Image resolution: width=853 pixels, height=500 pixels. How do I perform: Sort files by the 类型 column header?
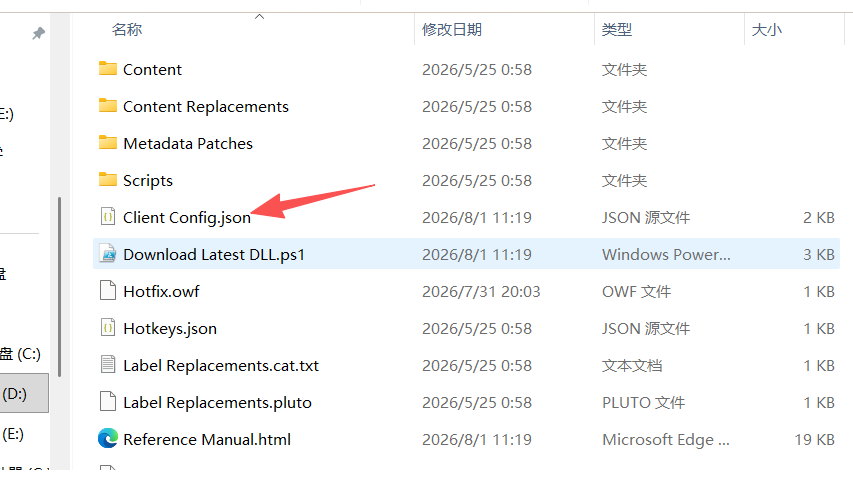tap(616, 29)
